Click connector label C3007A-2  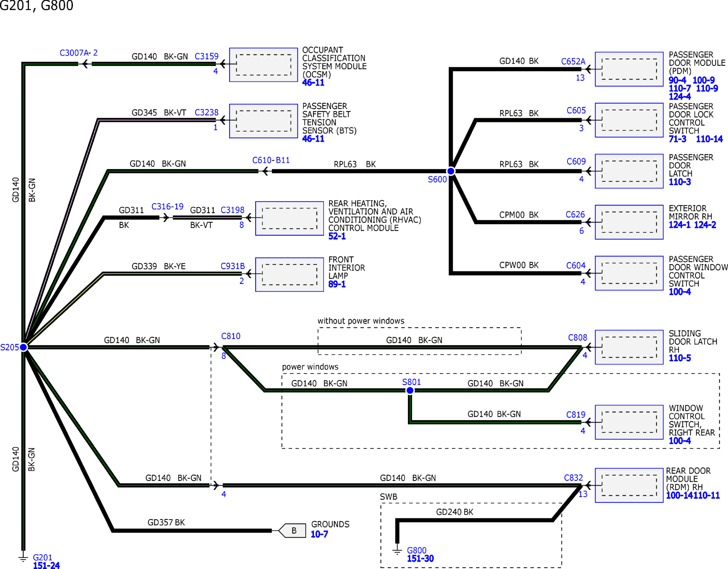click(79, 53)
